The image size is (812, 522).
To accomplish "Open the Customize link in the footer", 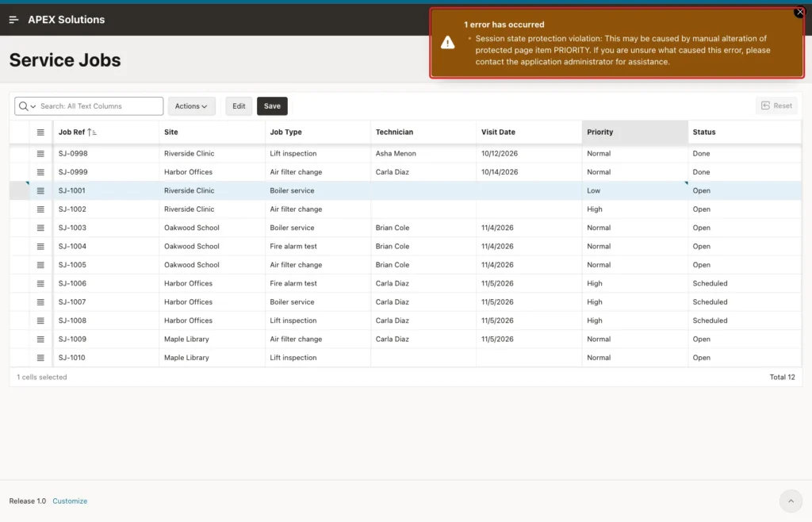I will click(70, 501).
